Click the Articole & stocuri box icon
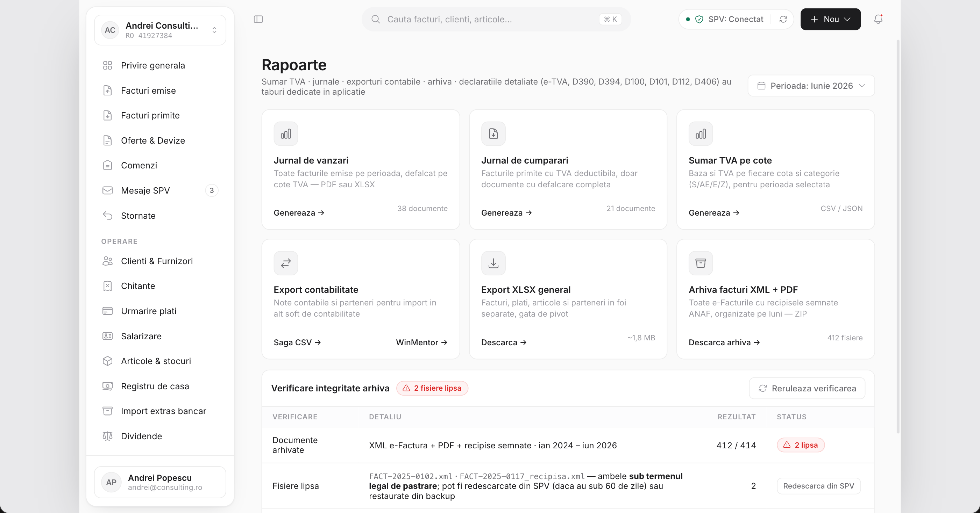The width and height of the screenshot is (980, 513). click(x=108, y=361)
